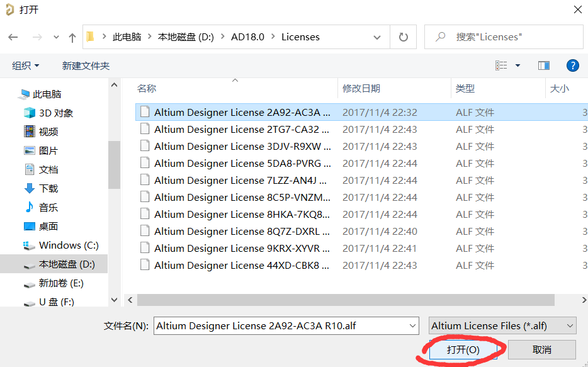The image size is (588, 367).
Task: Open 桌面 folder in sidebar
Action: 48,226
